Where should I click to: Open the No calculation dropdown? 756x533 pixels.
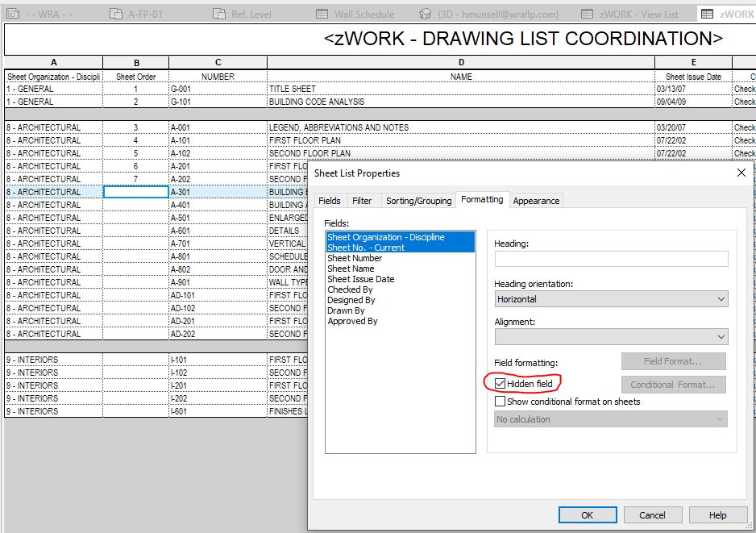tap(720, 418)
